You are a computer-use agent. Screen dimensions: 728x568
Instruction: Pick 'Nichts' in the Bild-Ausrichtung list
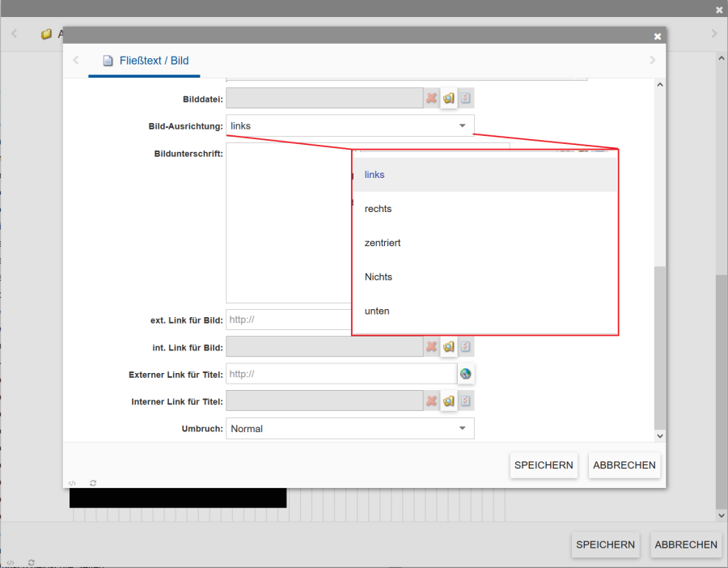click(x=379, y=277)
